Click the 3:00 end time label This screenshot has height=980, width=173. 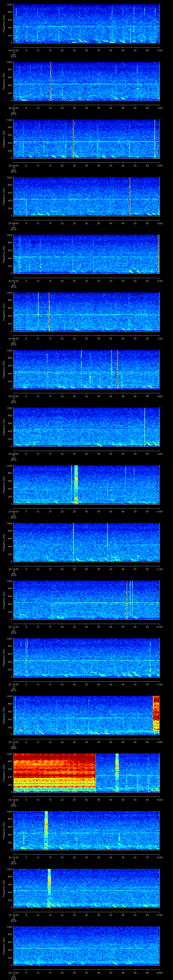coord(160,108)
